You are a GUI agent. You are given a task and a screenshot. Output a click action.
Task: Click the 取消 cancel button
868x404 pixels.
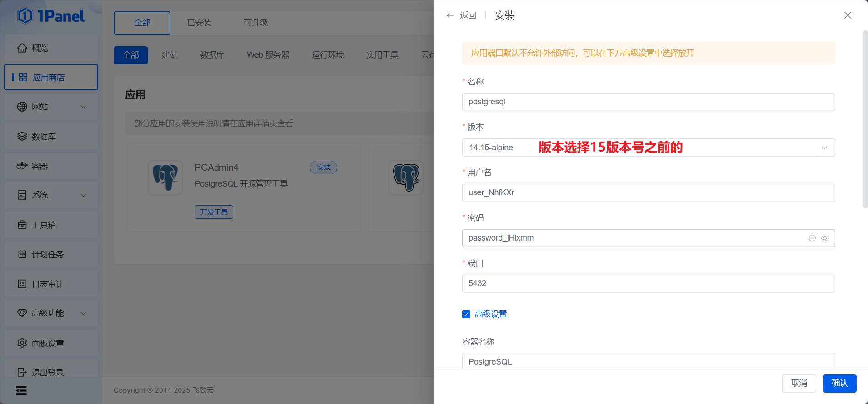(799, 383)
